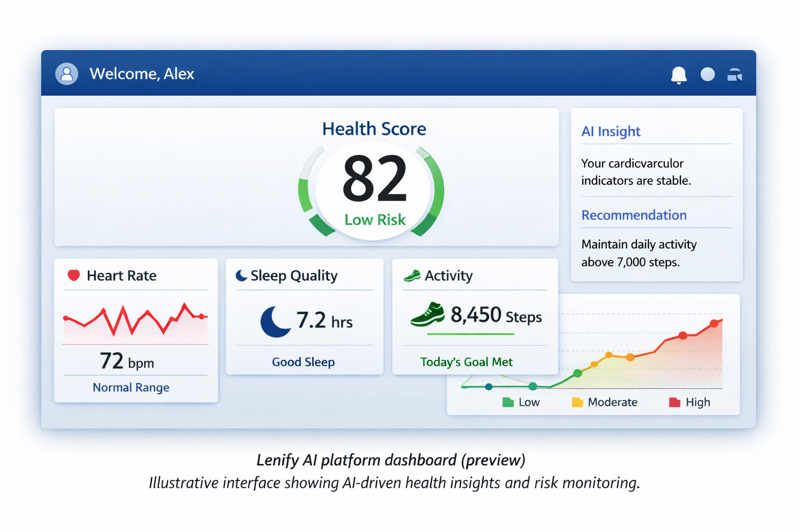Click the round status icon in header
This screenshot has height=532, width=798.
(708, 74)
